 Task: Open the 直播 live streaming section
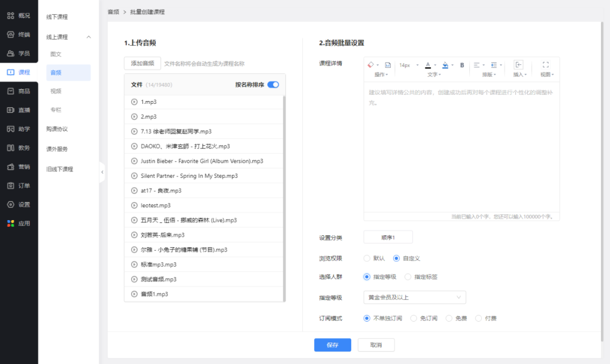click(x=19, y=109)
